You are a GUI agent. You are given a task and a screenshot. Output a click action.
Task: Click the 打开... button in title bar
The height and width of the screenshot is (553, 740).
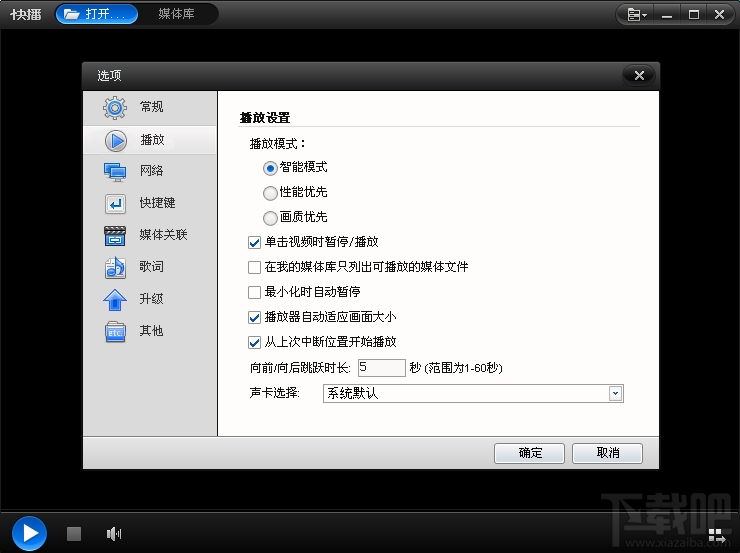click(97, 14)
